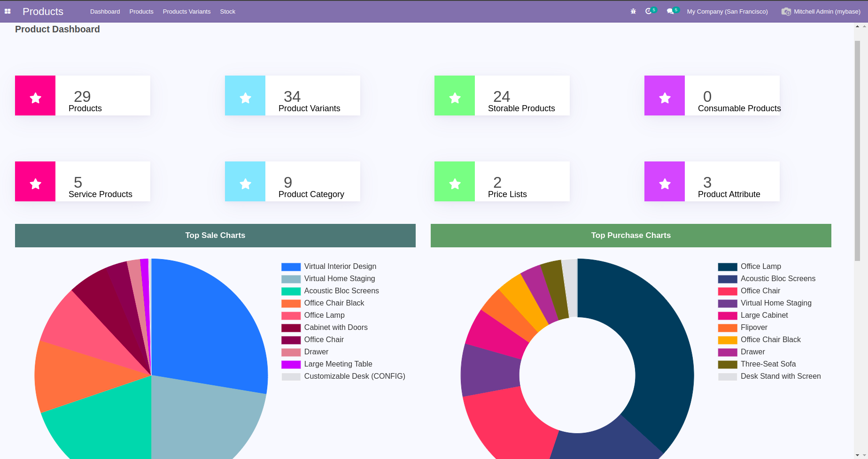Click star icon on Price Lists card
The width and height of the screenshot is (868, 459).
[455, 184]
